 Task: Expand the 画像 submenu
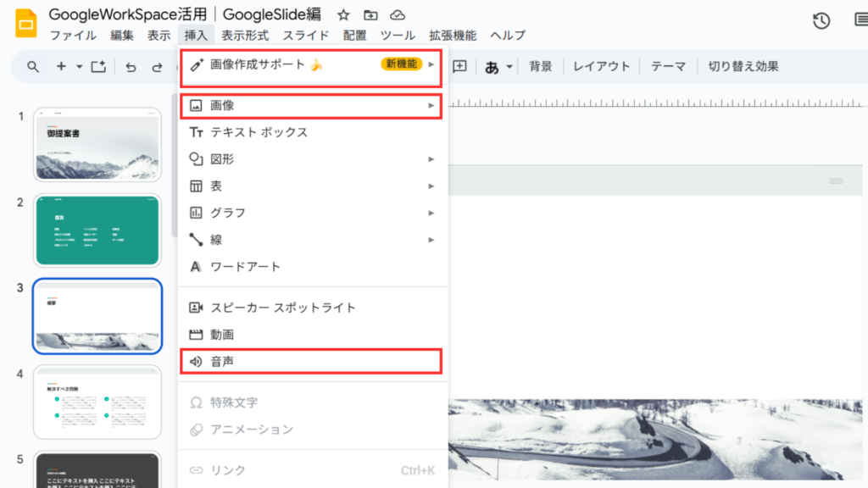coord(310,105)
